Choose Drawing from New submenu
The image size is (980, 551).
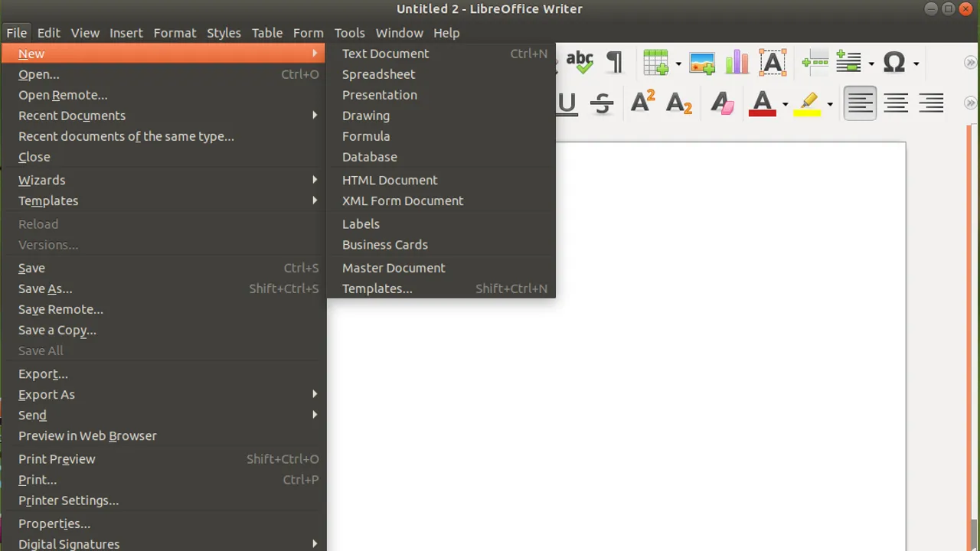(441, 116)
